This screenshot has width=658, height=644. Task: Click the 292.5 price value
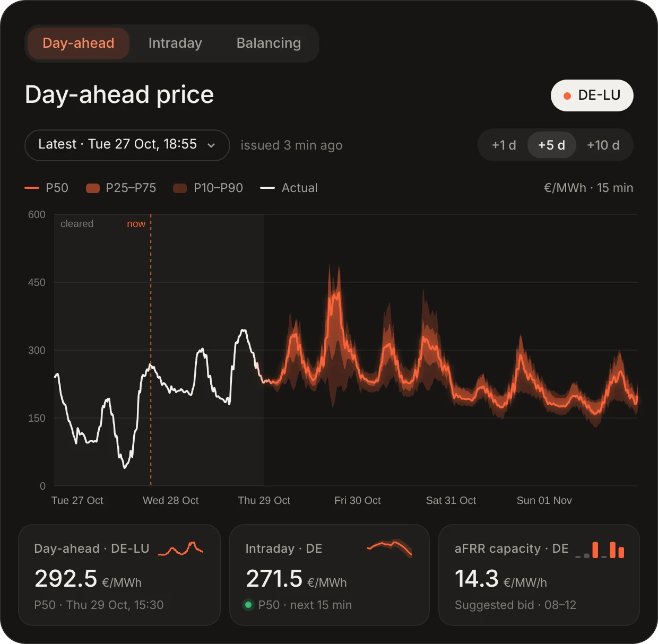[66, 578]
